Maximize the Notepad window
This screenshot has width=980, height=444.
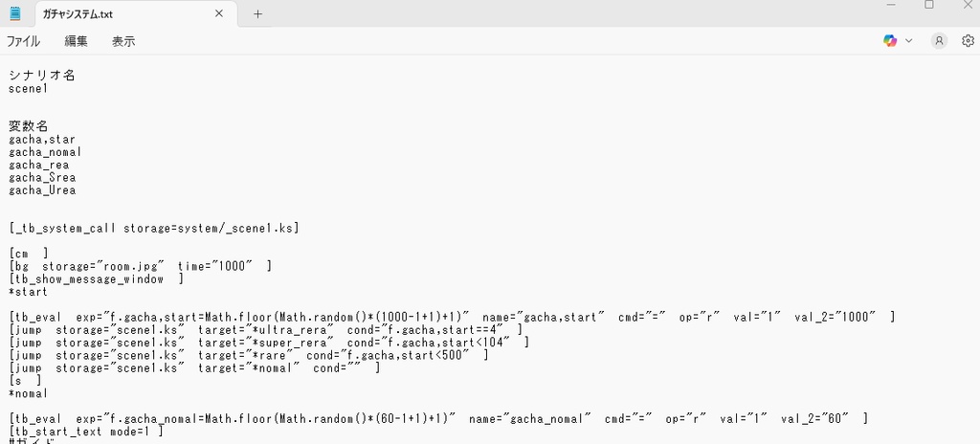point(929,5)
